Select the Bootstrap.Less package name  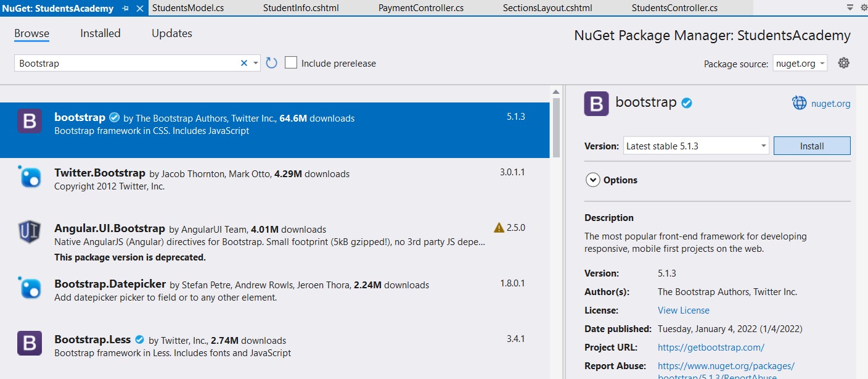[x=92, y=340]
